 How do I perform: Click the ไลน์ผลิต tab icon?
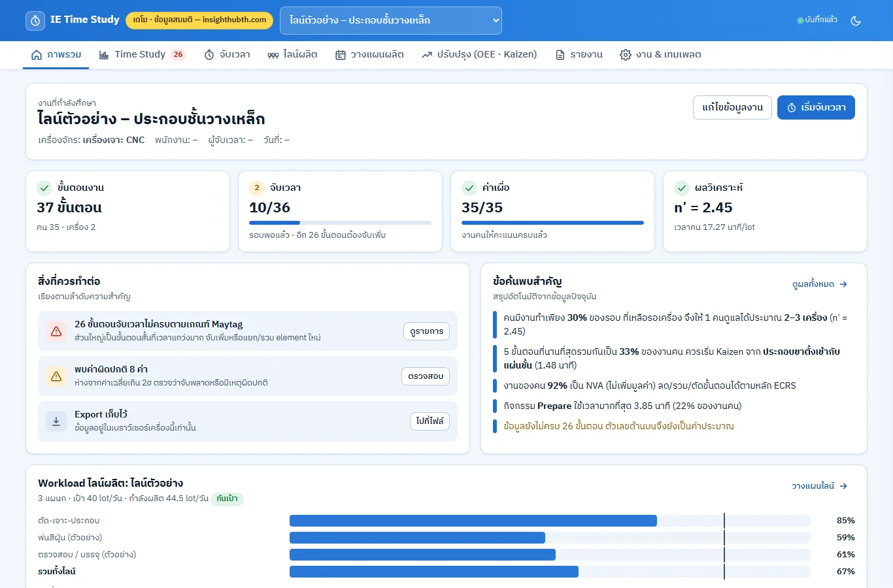tap(273, 55)
